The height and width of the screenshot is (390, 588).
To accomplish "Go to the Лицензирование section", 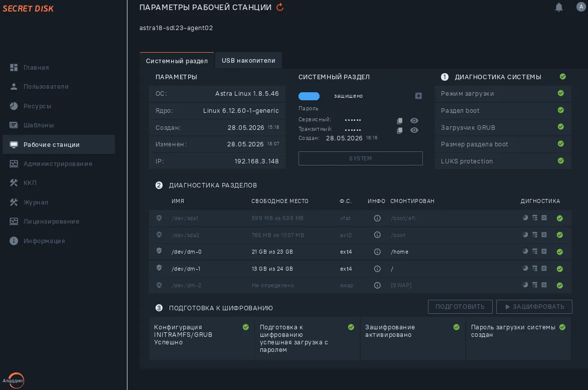I will tap(44, 222).
